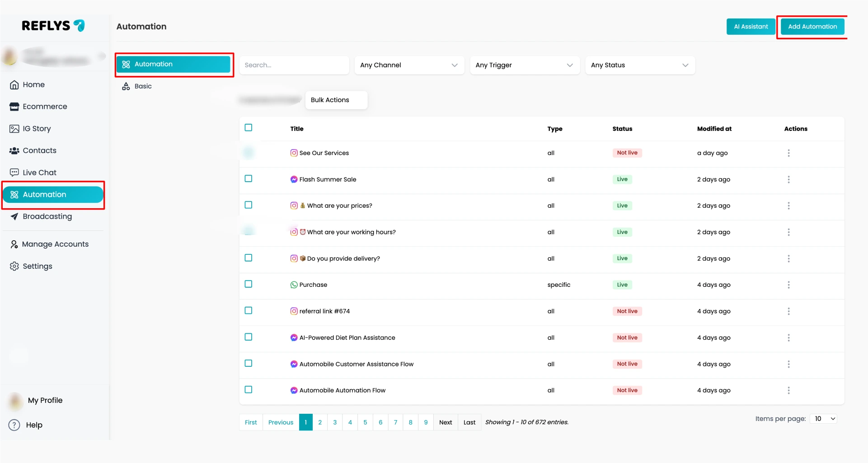The image size is (868, 463).
Task: Go to pagination page 9
Action: 426,422
